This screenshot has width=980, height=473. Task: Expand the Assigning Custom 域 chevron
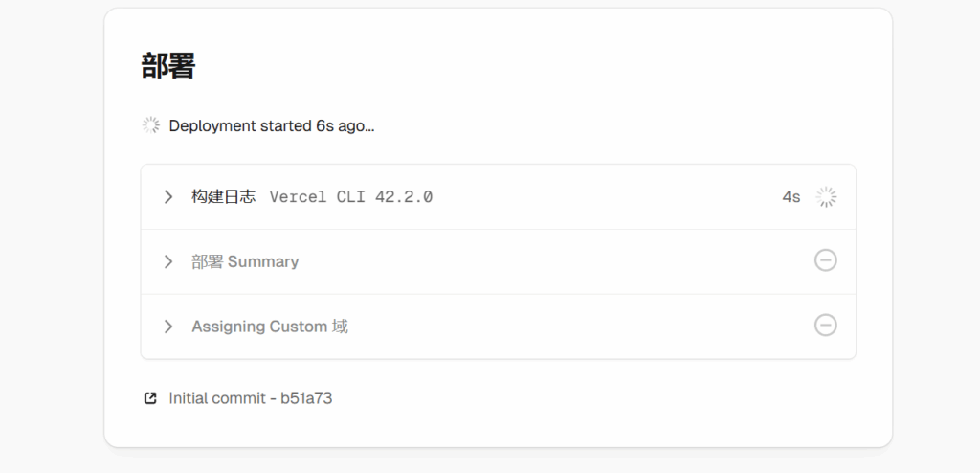click(168, 327)
